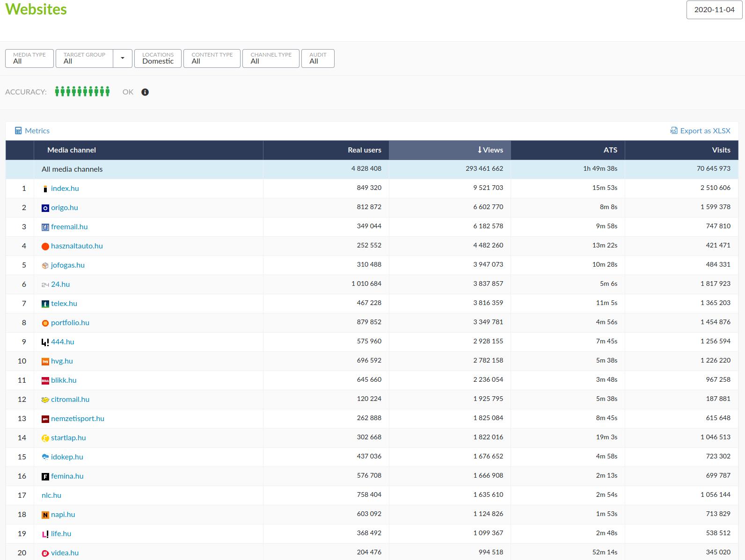Export table as XLSX
Screen dimensions: 745x560
[x=700, y=131]
